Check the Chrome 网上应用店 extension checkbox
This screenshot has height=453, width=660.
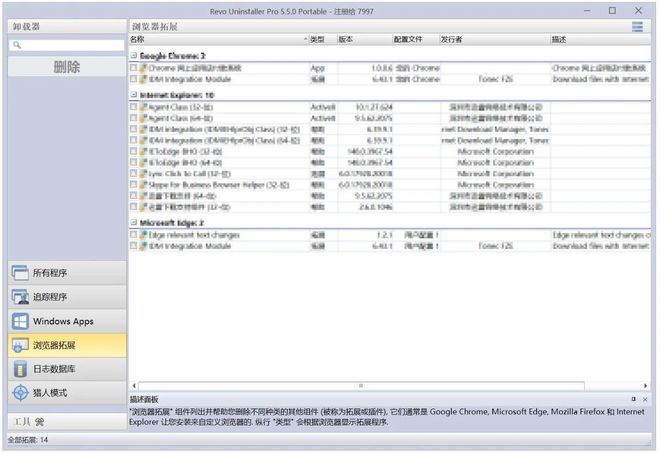[x=133, y=67]
